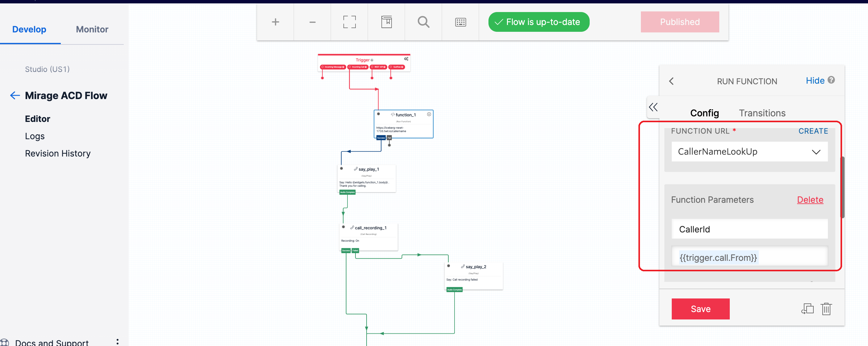Switch to the Monitor tab
Viewport: 868px width, 346px height.
[x=92, y=29]
